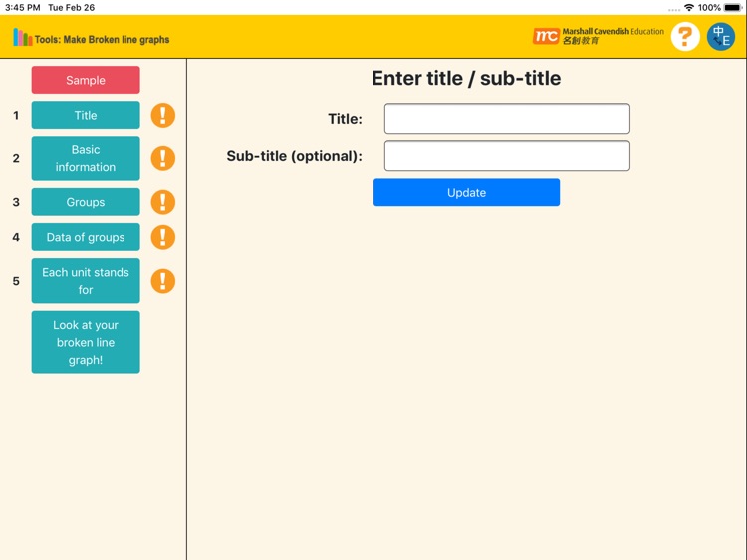747x560 pixels.
Task: Click the warning icon beside Basic information
Action: click(163, 158)
